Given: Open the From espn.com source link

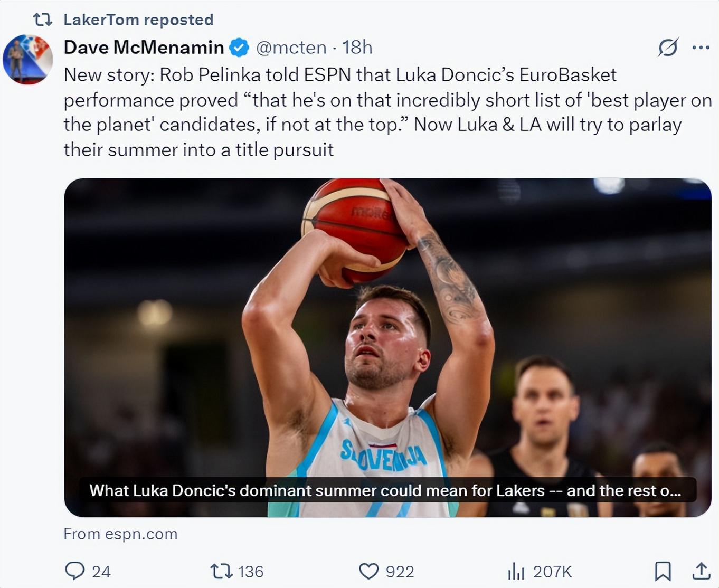Looking at the screenshot, I should point(120,534).
